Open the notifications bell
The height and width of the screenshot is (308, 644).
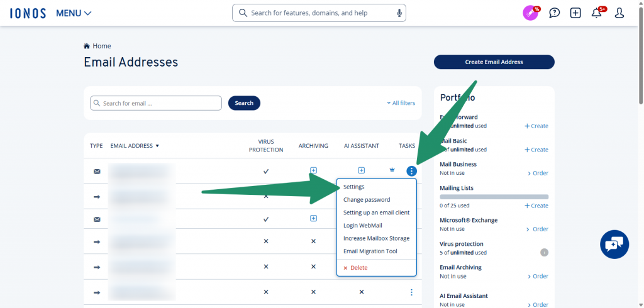coord(596,13)
